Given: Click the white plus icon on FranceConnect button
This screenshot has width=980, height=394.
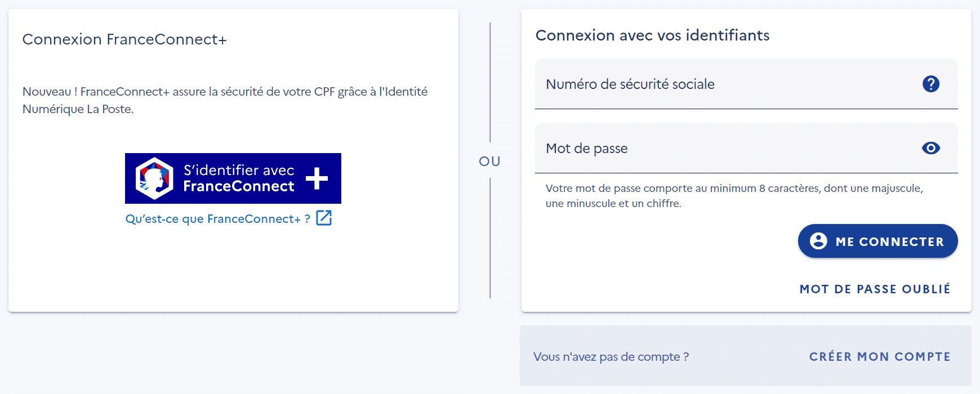Looking at the screenshot, I should click(317, 178).
